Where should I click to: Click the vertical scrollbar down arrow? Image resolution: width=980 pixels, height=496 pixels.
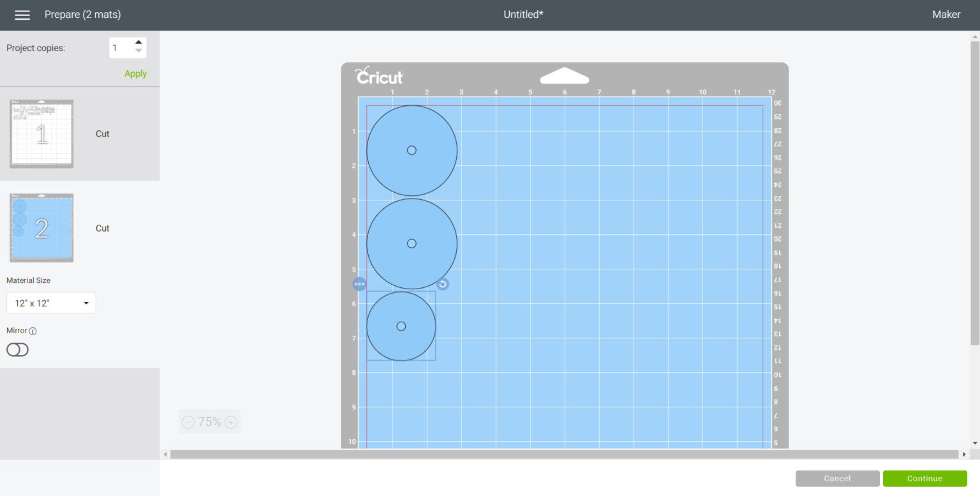[974, 442]
